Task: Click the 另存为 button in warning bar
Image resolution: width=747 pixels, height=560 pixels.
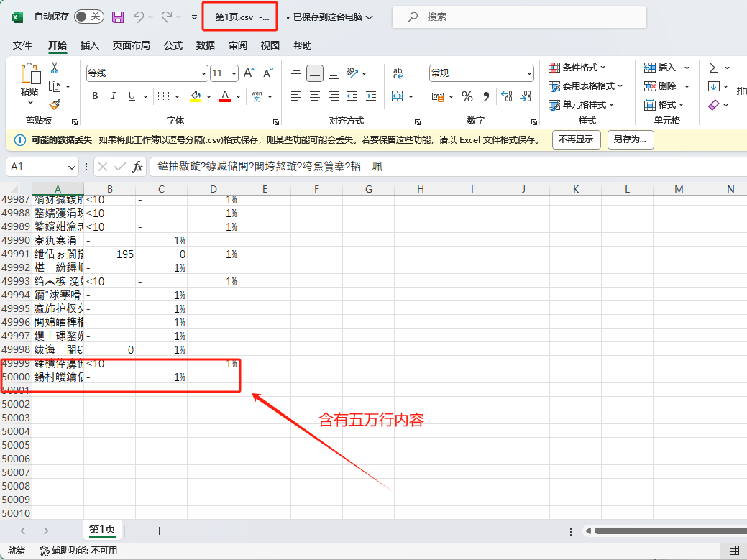Action: coord(630,139)
